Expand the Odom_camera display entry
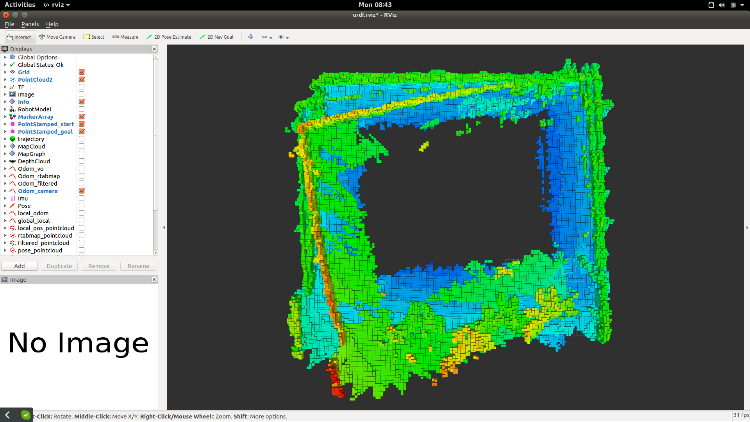Viewport: 750px width, 422px height. click(x=5, y=190)
